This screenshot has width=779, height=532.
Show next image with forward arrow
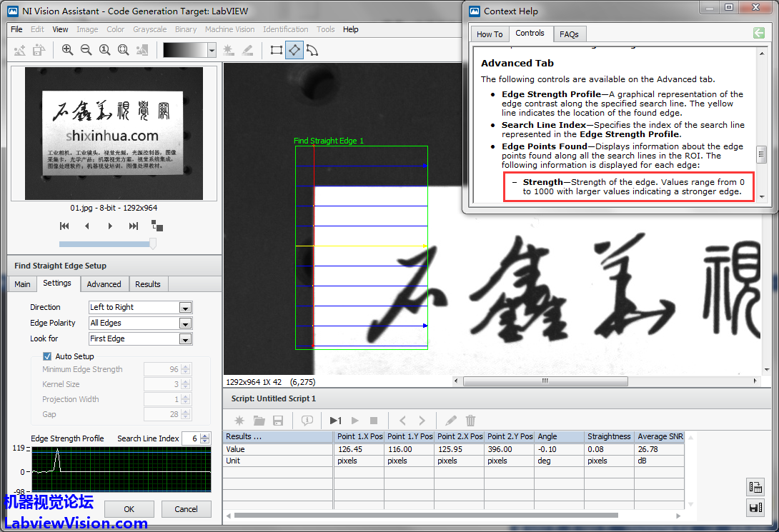click(x=110, y=226)
